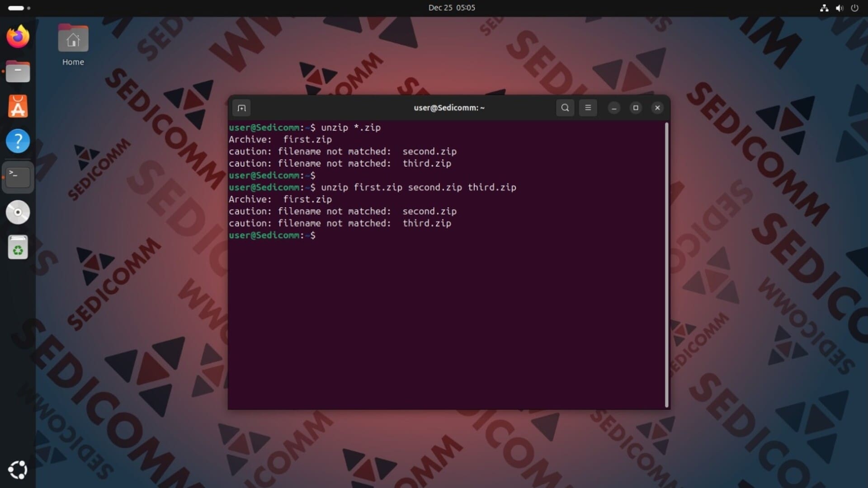The width and height of the screenshot is (868, 488).
Task: Close the terminal window
Action: point(657,108)
